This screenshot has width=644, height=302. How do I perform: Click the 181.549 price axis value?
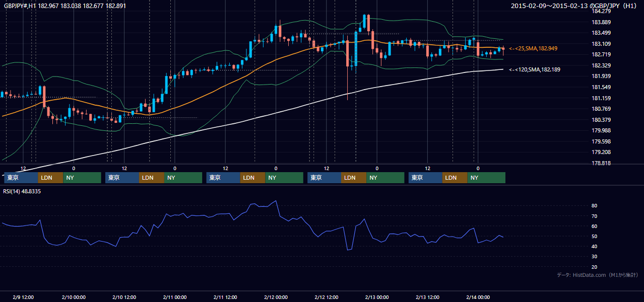pos(601,87)
